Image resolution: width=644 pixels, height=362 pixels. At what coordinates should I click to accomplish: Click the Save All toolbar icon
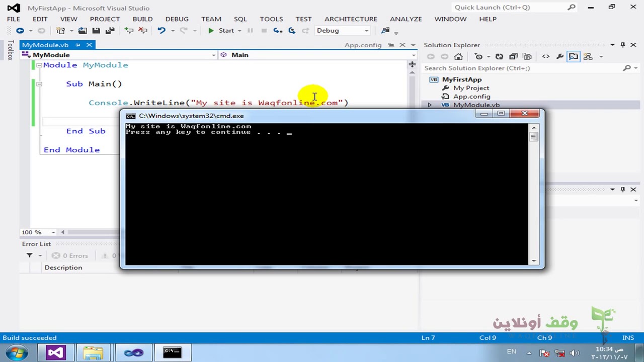[x=109, y=31]
